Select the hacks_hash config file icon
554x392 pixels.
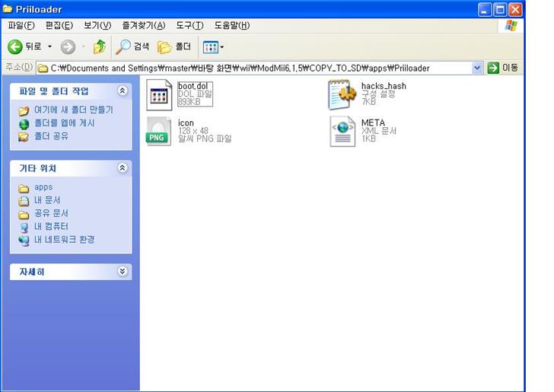click(x=342, y=94)
